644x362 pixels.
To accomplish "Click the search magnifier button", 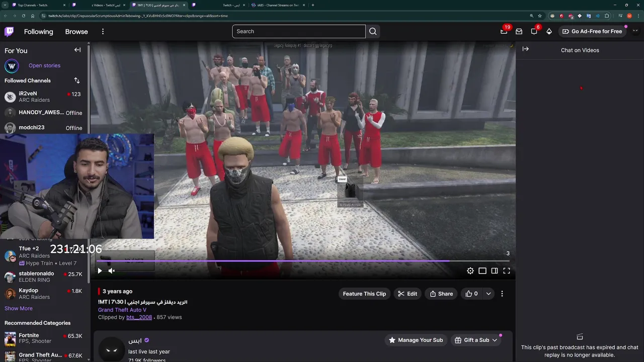I will (373, 31).
